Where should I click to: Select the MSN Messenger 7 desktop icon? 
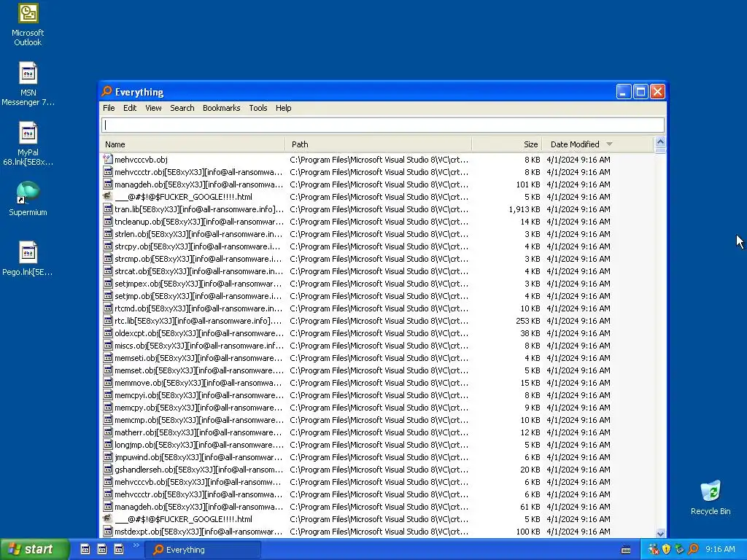[28, 85]
